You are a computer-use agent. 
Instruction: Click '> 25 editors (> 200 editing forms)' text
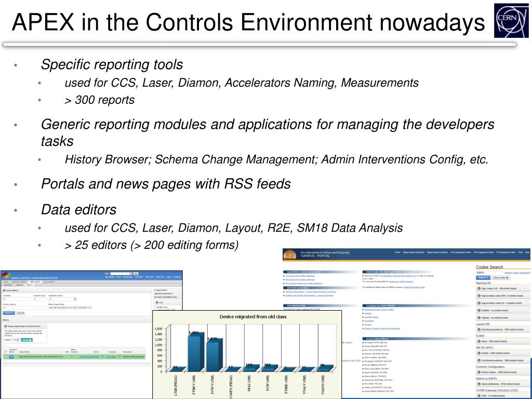[152, 245]
